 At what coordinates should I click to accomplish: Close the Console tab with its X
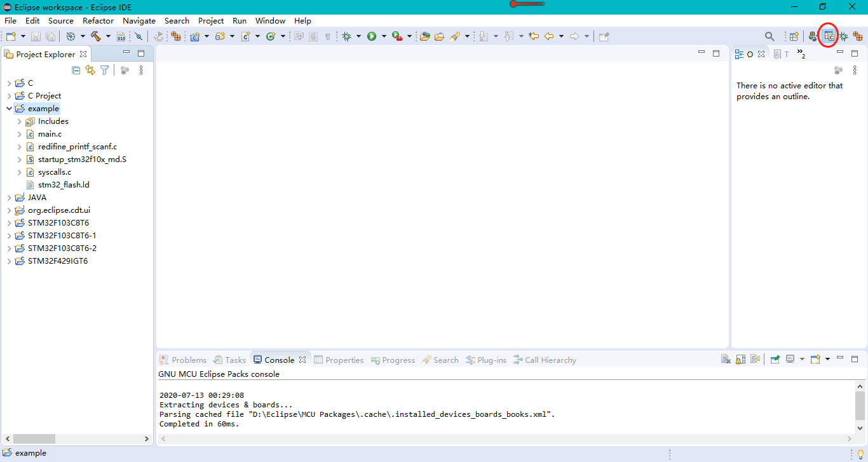302,360
